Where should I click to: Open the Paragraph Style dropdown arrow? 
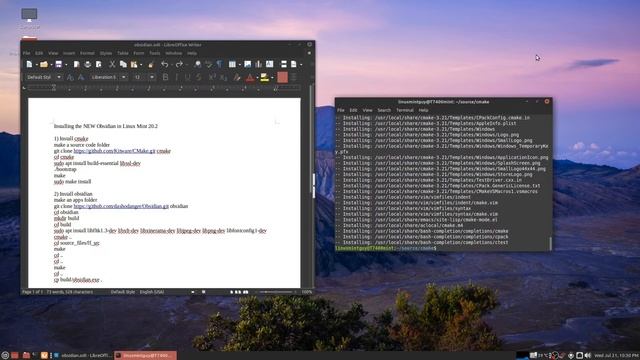click(x=59, y=77)
